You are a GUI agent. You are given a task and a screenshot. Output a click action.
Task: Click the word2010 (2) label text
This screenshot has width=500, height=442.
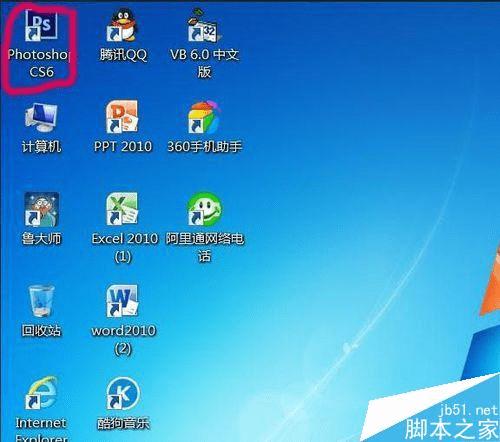tap(123, 339)
